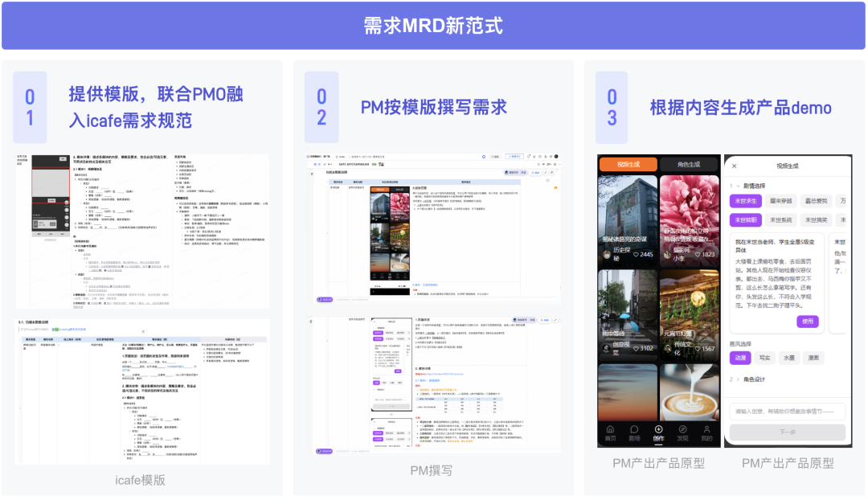Click the user avatar in PM doc top bar

(556, 156)
